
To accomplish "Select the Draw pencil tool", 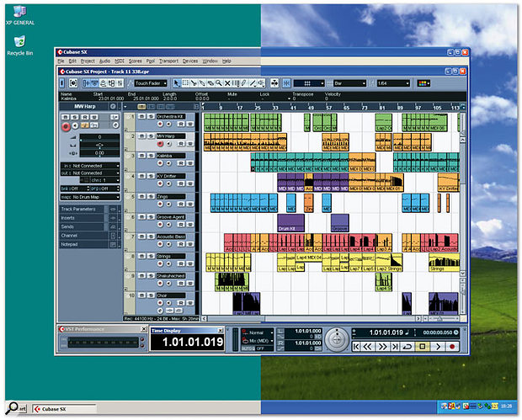I will [x=244, y=83].
